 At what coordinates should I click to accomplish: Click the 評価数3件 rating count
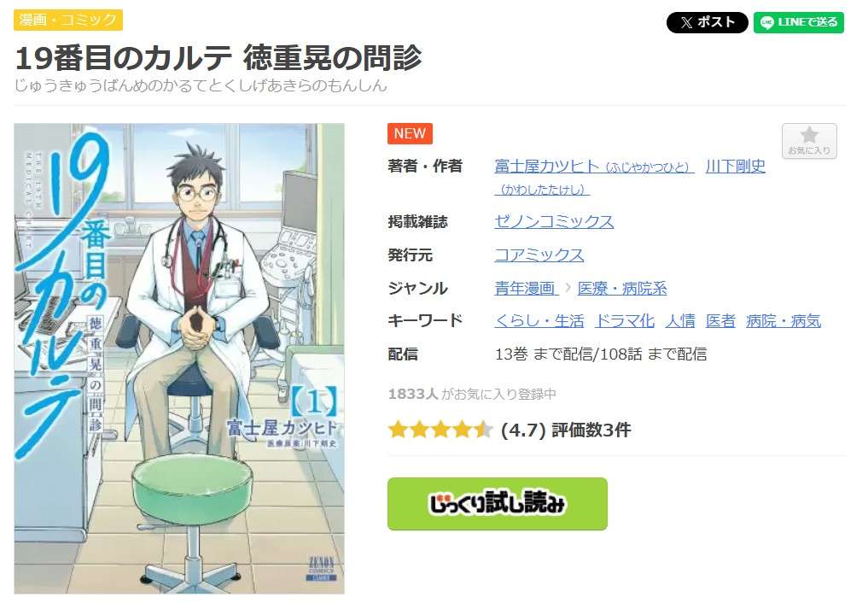[x=591, y=430]
